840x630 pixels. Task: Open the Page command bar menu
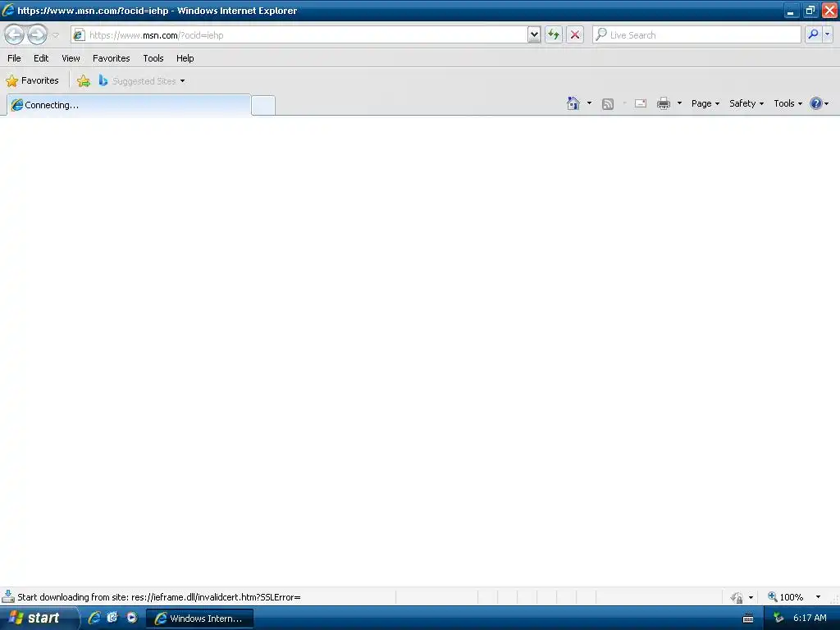pyautogui.click(x=705, y=103)
